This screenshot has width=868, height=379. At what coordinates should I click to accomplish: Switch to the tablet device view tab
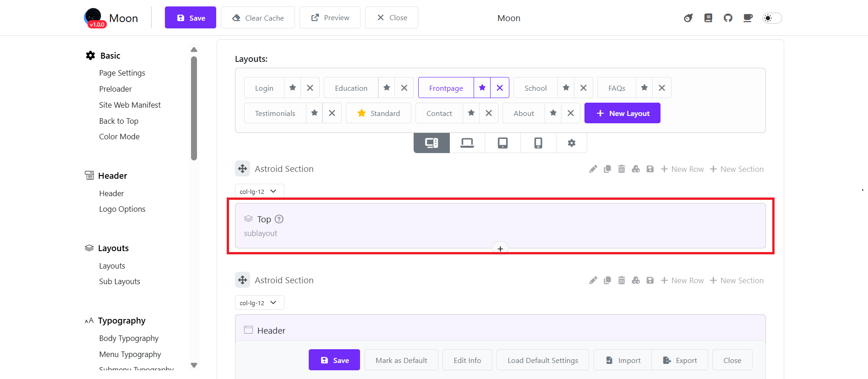pyautogui.click(x=502, y=143)
